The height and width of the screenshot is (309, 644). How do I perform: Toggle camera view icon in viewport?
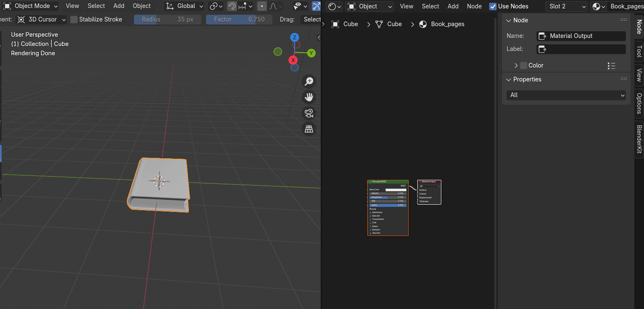click(309, 113)
